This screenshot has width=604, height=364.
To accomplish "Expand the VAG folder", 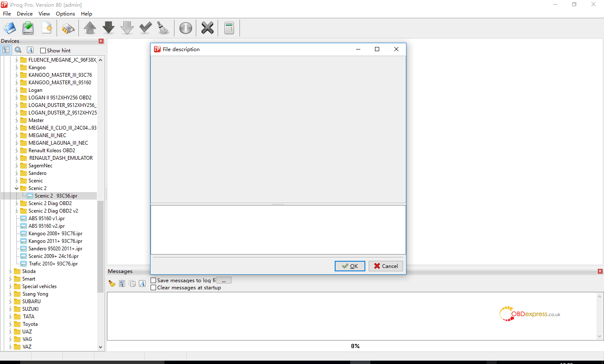I will (x=10, y=339).
